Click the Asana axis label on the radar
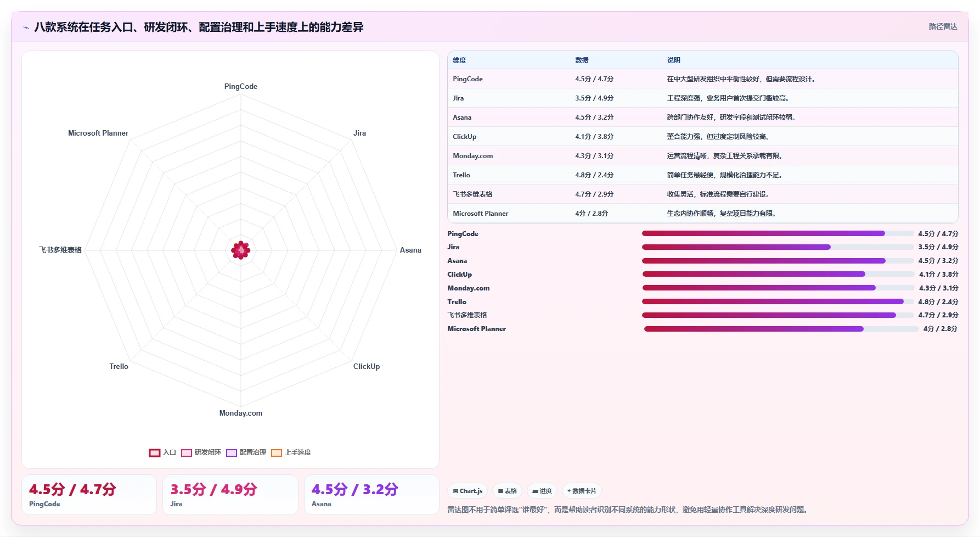Viewport: 980px width, 537px height. click(410, 250)
